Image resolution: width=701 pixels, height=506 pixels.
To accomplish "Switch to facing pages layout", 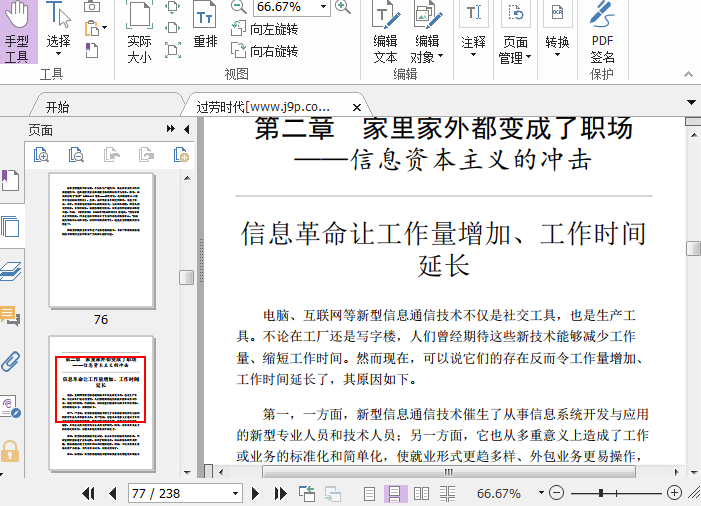I will 421,493.
